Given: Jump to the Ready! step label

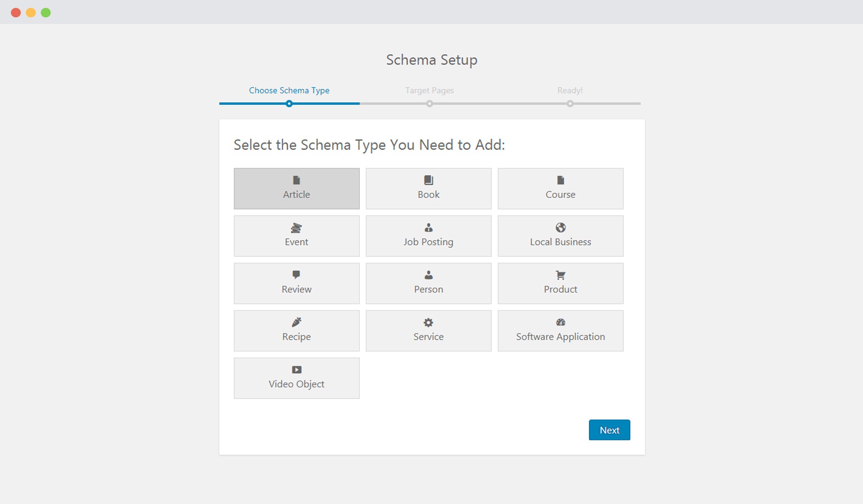Looking at the screenshot, I should [x=570, y=91].
